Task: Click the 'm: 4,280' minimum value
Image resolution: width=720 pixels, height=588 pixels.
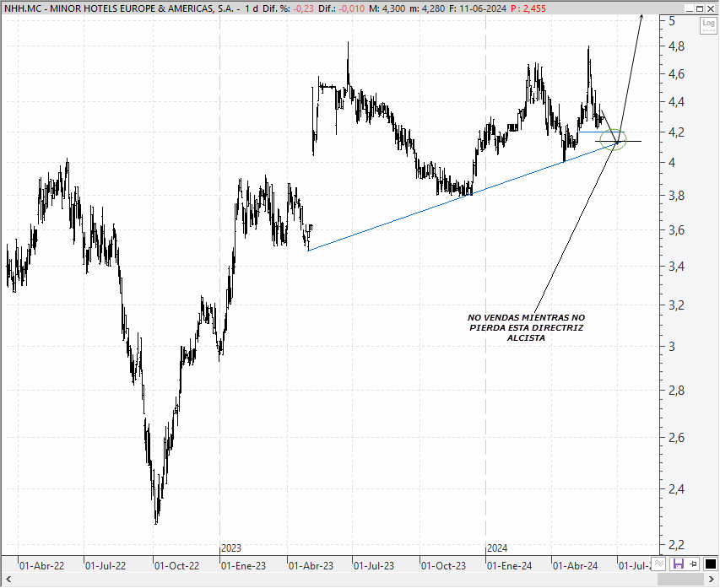Action: tap(427, 8)
